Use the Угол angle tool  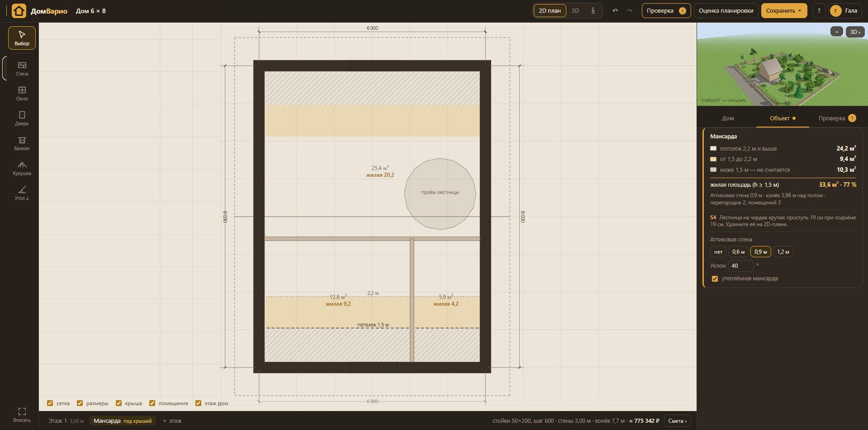tap(22, 193)
